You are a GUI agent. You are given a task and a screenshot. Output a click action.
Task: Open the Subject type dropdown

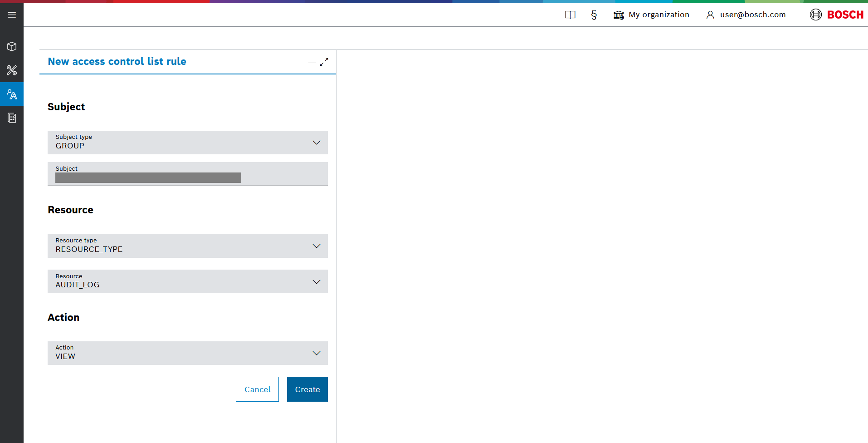tap(187, 143)
